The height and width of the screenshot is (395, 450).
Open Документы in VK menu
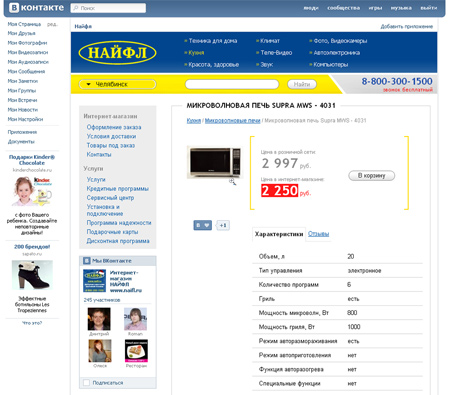pos(21,142)
